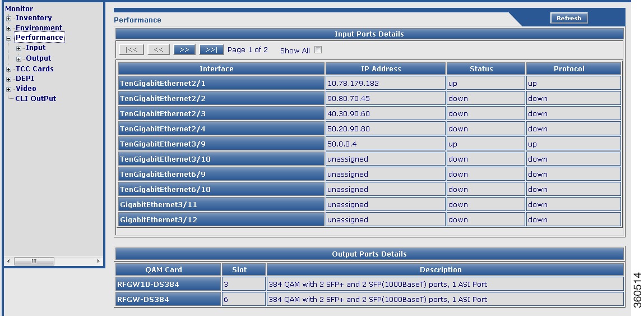Select Output under Performance

[x=39, y=58]
